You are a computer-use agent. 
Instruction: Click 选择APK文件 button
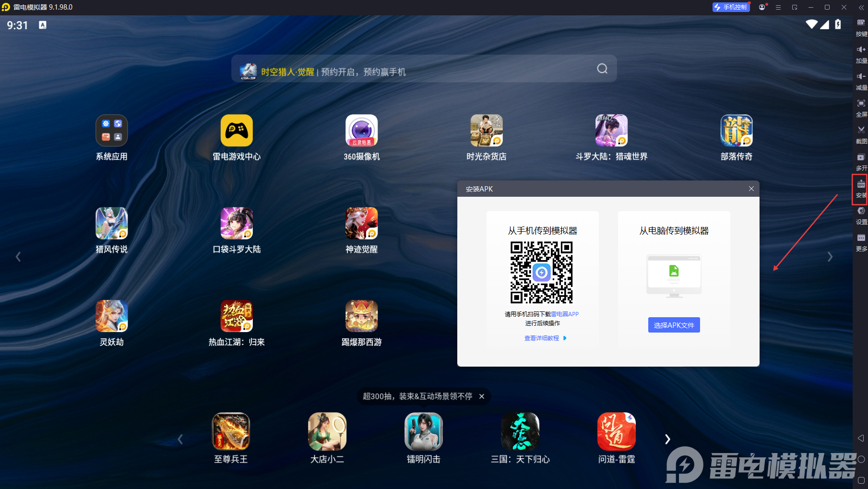(x=674, y=325)
